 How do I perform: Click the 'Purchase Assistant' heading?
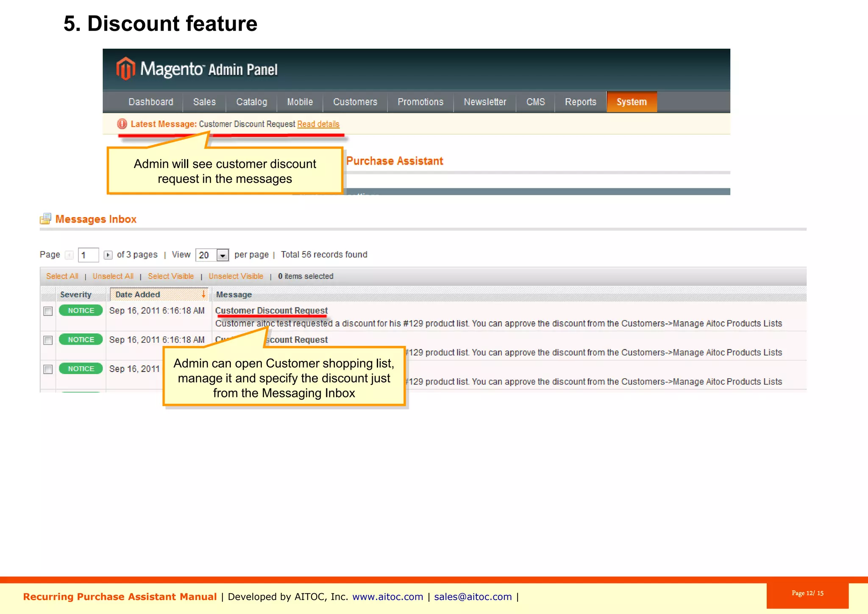(395, 161)
